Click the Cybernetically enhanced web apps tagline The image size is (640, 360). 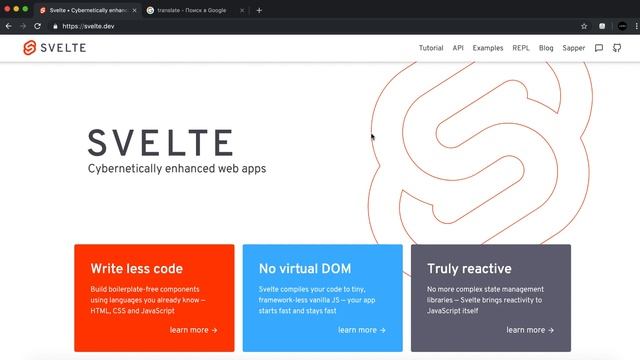(x=177, y=169)
